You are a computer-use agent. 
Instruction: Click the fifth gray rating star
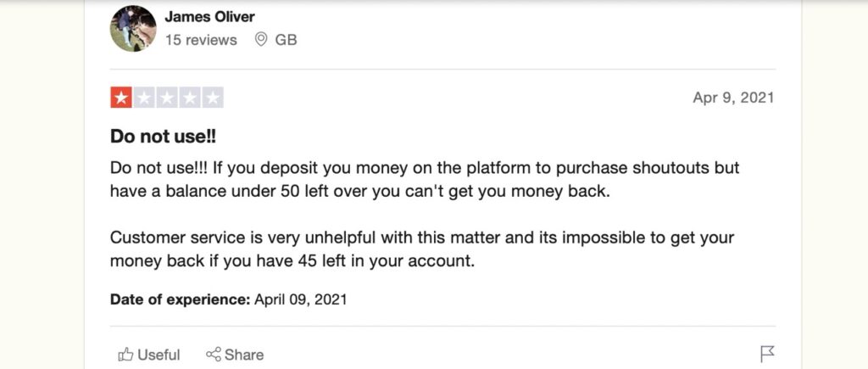click(x=213, y=98)
